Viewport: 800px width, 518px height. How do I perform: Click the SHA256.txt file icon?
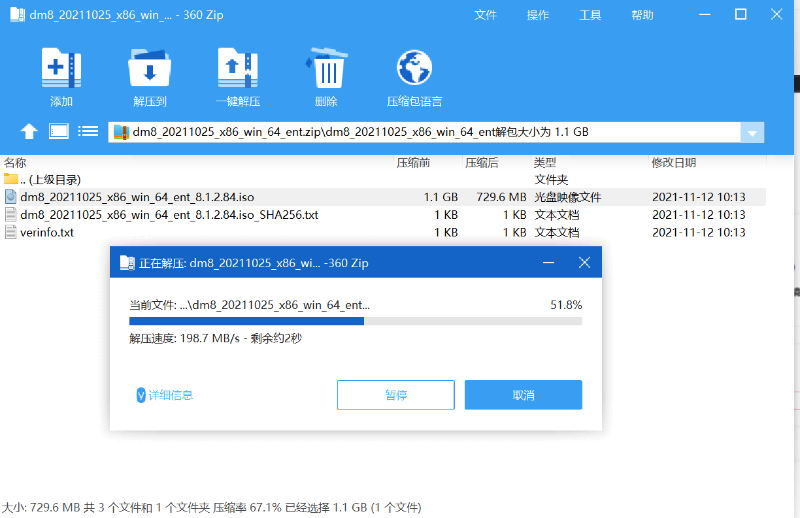click(11, 214)
